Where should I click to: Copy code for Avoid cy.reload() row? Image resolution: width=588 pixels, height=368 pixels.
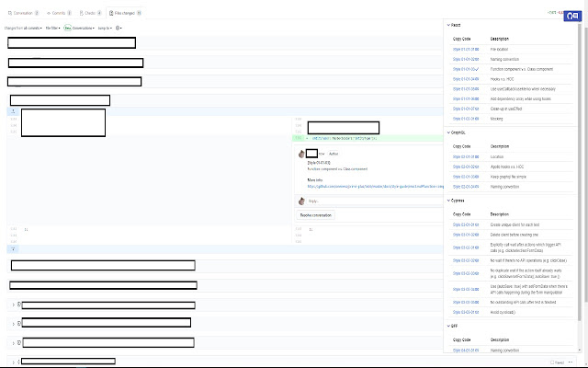coord(466,312)
